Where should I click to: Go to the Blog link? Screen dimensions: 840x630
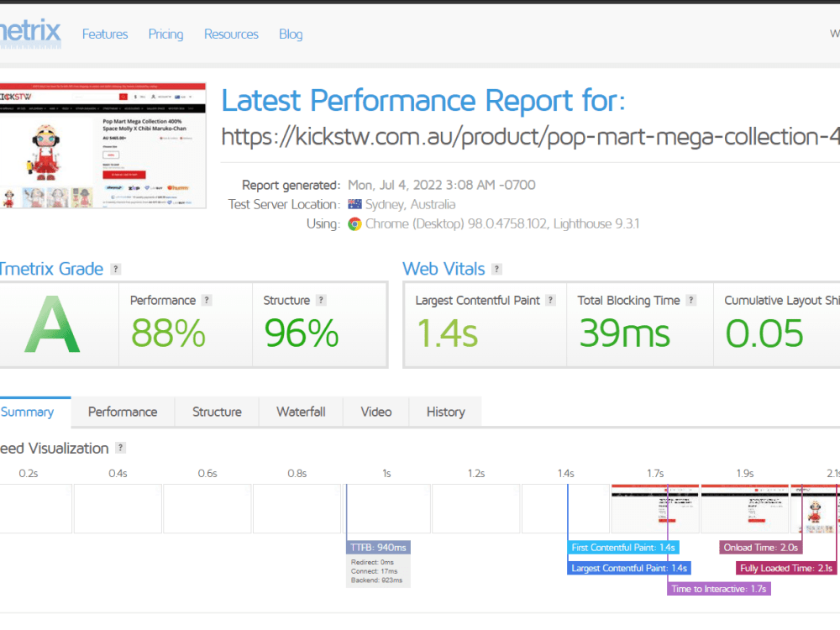click(x=291, y=34)
